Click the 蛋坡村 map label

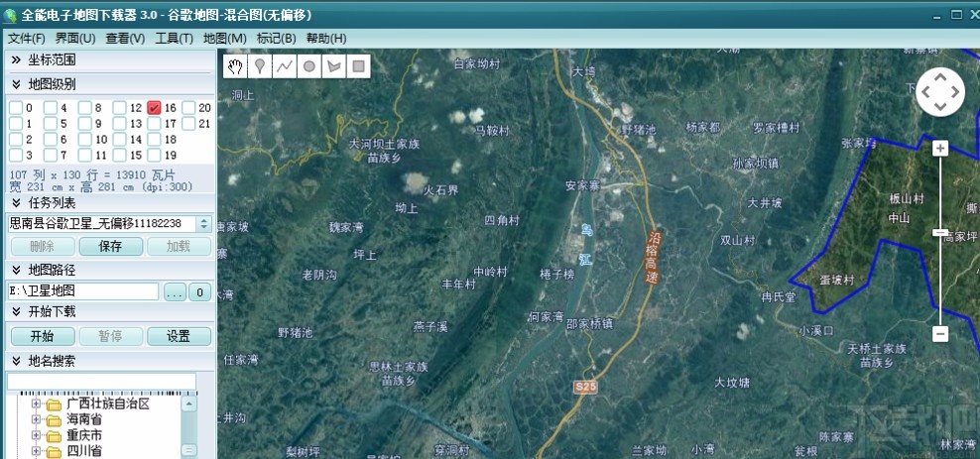[x=837, y=281]
